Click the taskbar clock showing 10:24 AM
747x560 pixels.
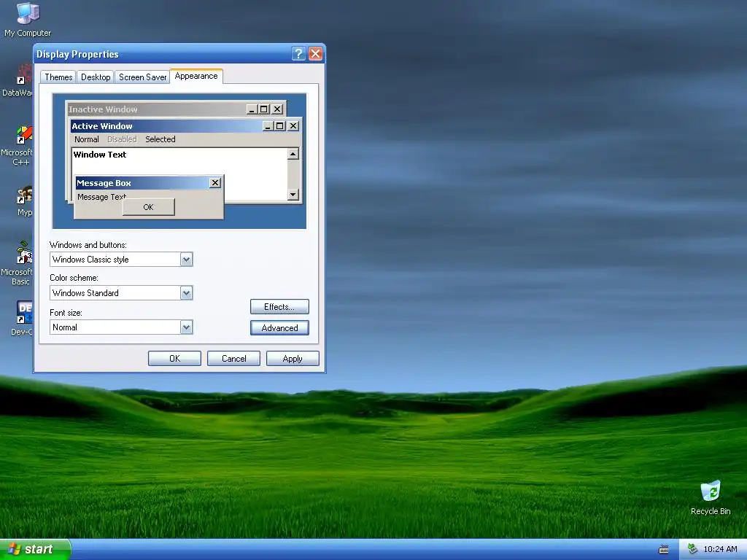[720, 549]
